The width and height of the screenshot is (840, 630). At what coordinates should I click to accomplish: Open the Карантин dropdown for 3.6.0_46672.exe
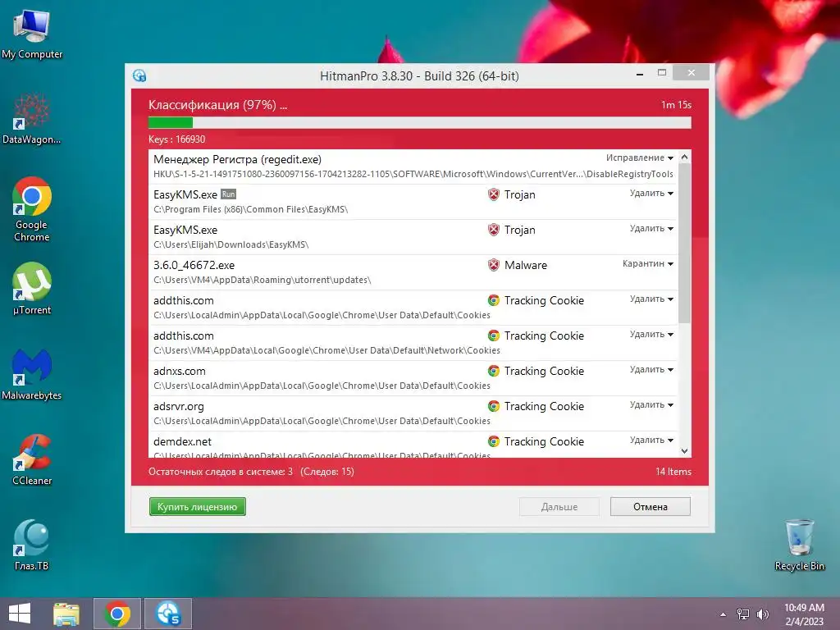click(648, 263)
